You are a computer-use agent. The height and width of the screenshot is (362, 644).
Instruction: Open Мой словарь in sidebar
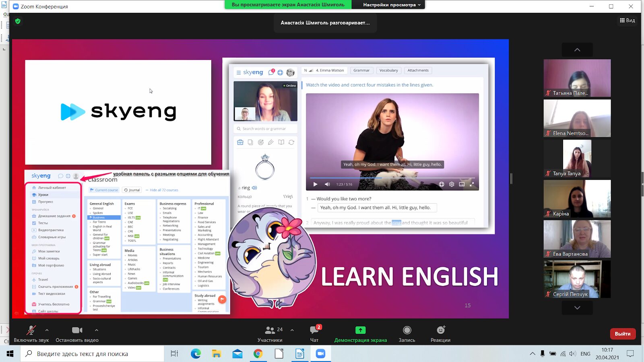(49, 258)
